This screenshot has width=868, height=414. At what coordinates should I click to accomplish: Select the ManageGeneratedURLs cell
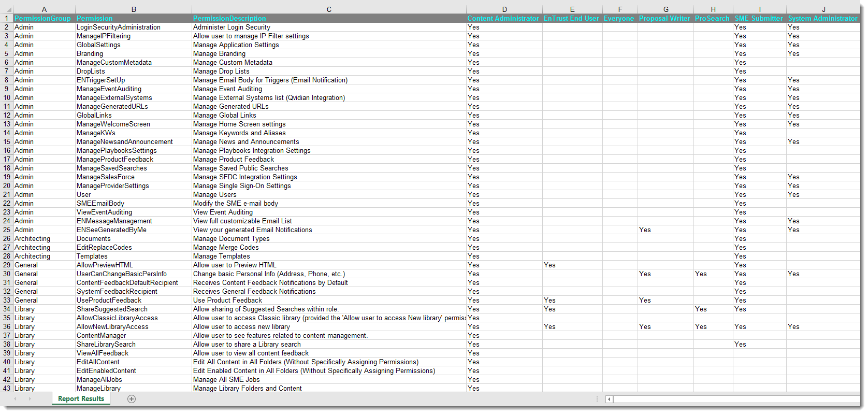(134, 106)
